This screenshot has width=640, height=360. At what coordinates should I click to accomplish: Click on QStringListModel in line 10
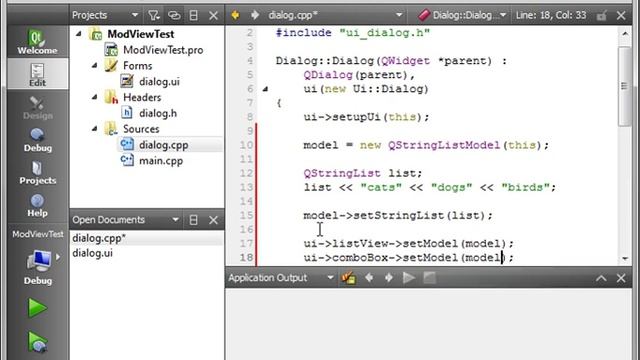[444, 145]
